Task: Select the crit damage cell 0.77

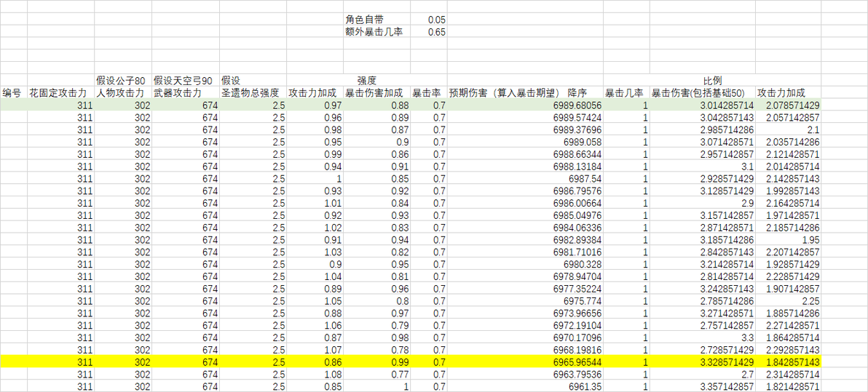Action: (x=376, y=373)
